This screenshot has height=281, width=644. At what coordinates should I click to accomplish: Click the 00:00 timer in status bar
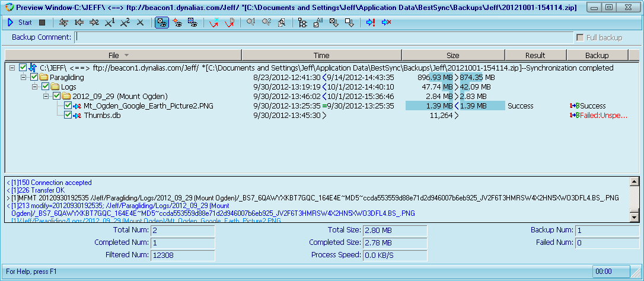point(611,272)
